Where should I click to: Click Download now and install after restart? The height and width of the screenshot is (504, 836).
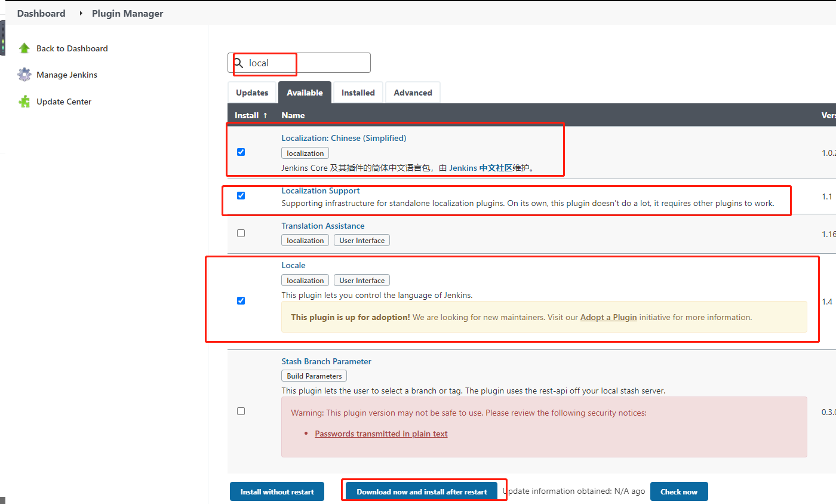(422, 491)
